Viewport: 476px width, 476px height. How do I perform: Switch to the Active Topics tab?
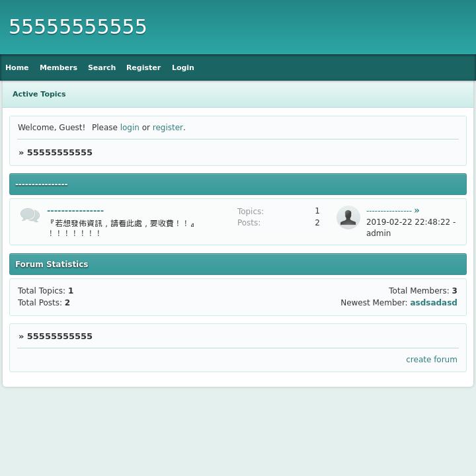click(39, 94)
